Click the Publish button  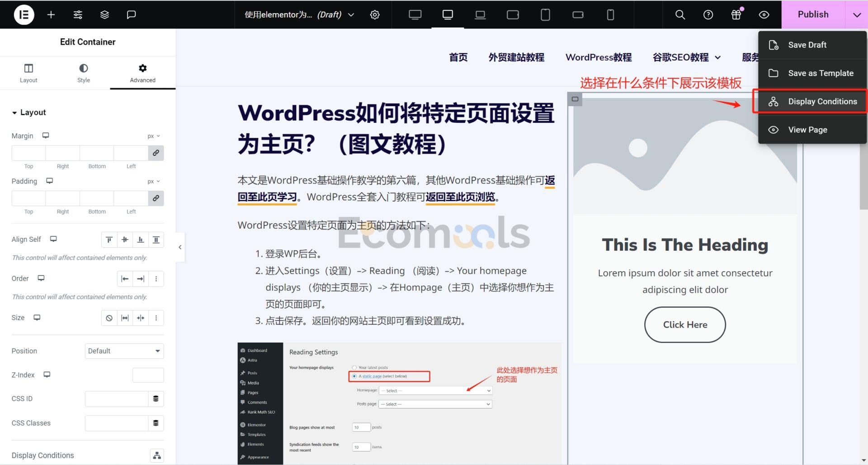tap(813, 14)
